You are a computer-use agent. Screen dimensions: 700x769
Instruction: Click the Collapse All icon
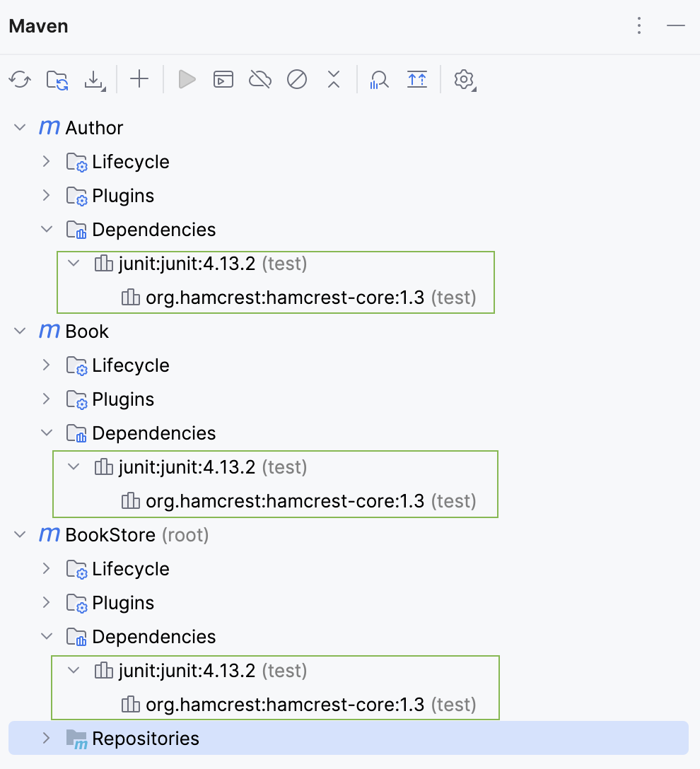[333, 79]
